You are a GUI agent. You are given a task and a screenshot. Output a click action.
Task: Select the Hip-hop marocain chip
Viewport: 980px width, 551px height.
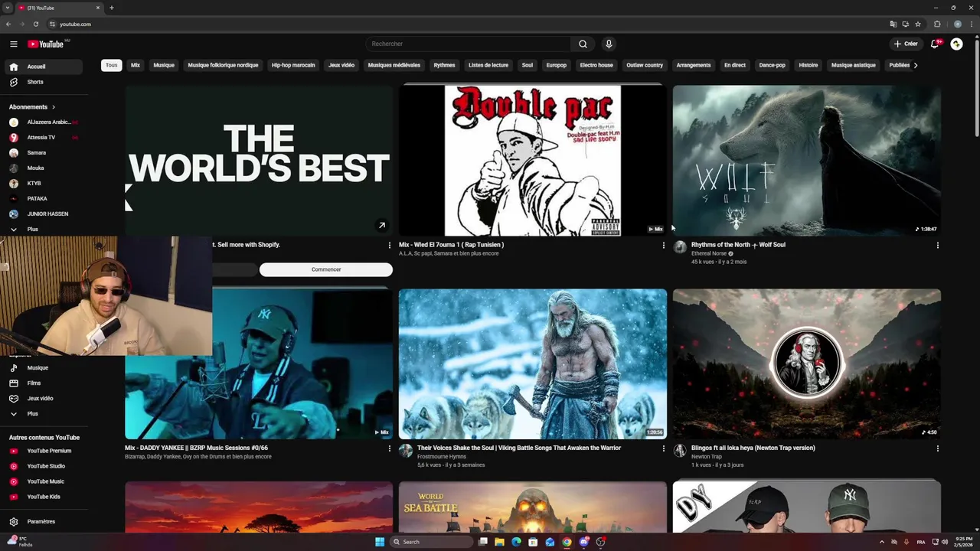click(x=293, y=65)
